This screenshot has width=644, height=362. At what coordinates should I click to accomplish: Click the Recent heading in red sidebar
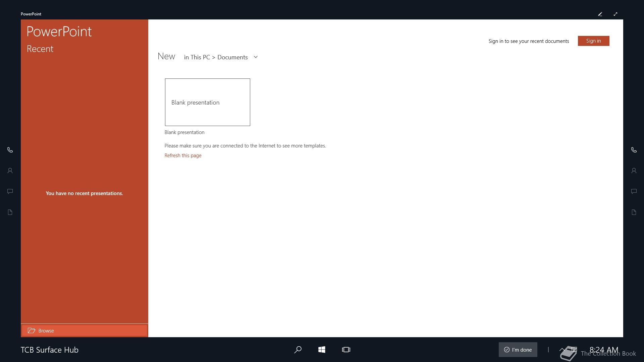[x=40, y=49]
